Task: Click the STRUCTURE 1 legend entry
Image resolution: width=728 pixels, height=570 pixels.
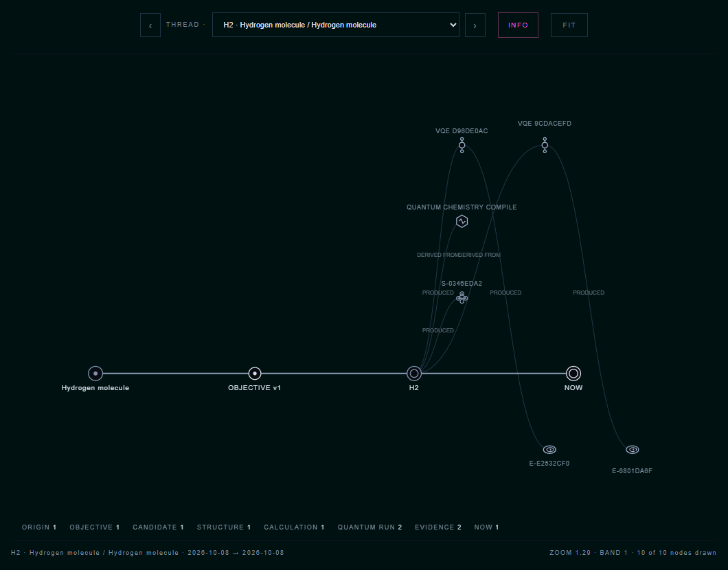Action: [x=224, y=527]
